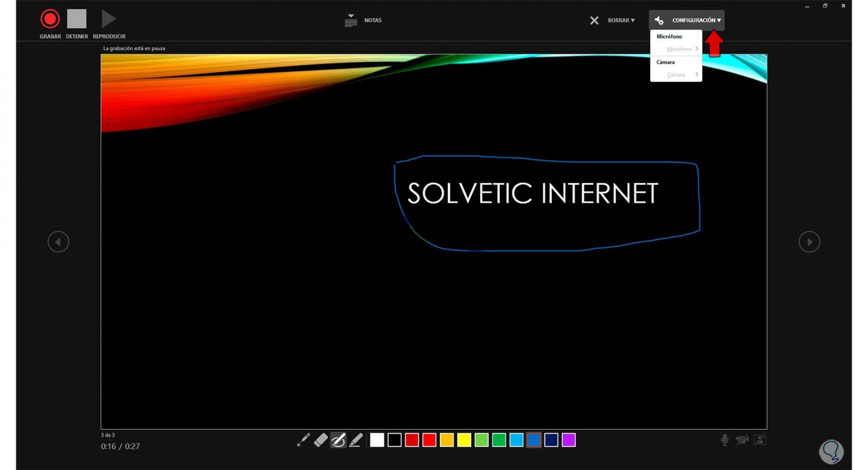Play the recording with REPRODUCIR
The width and height of the screenshot is (868, 470).
pos(109,24)
